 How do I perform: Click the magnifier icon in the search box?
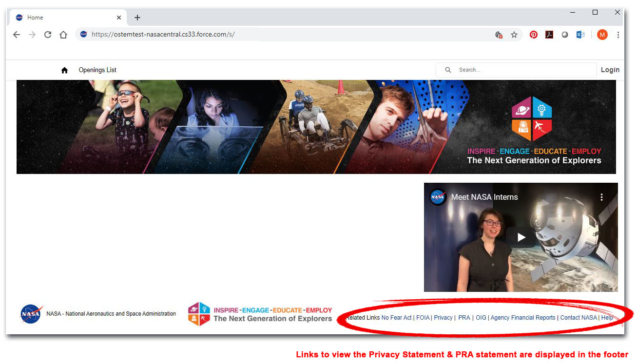pos(448,70)
